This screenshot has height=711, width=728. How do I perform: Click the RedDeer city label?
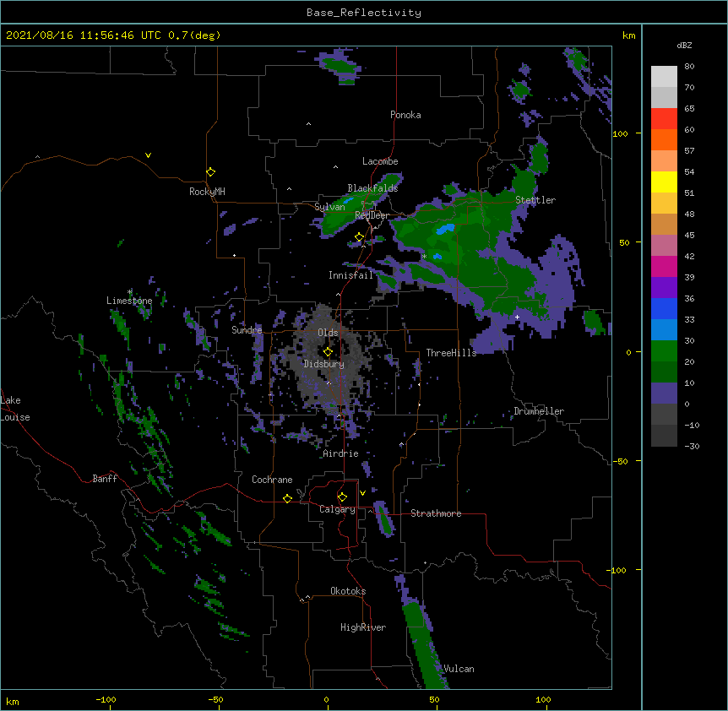pyautogui.click(x=372, y=215)
